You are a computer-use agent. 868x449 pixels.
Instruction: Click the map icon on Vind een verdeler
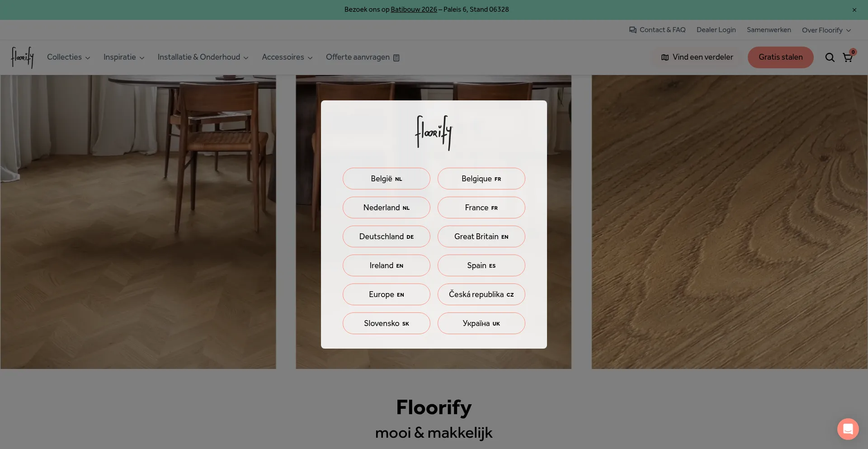point(665,57)
